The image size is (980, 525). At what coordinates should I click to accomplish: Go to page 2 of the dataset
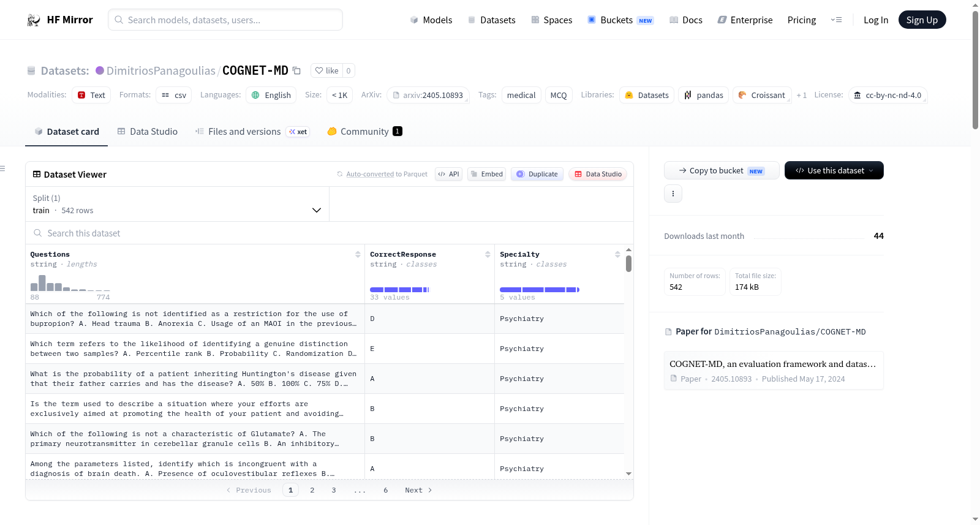point(312,490)
